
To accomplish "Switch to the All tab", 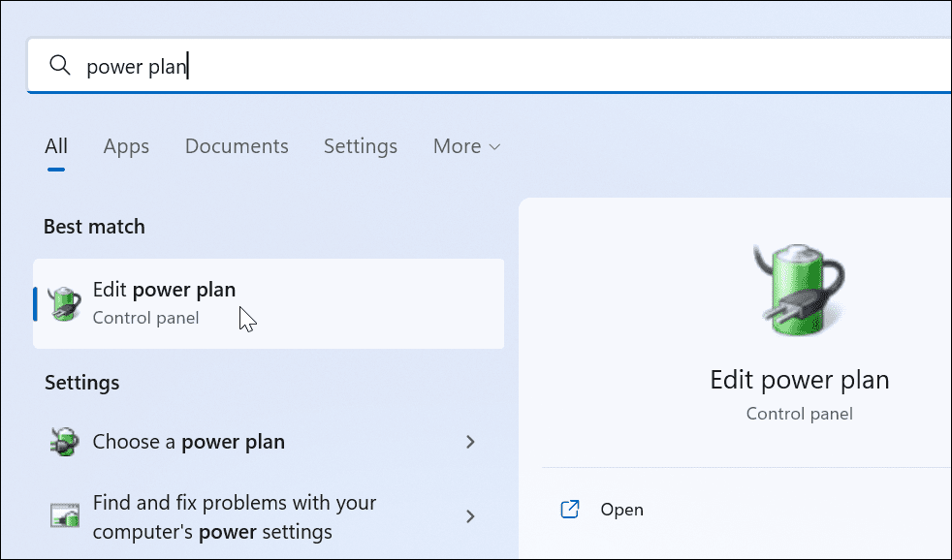I will pyautogui.click(x=56, y=146).
